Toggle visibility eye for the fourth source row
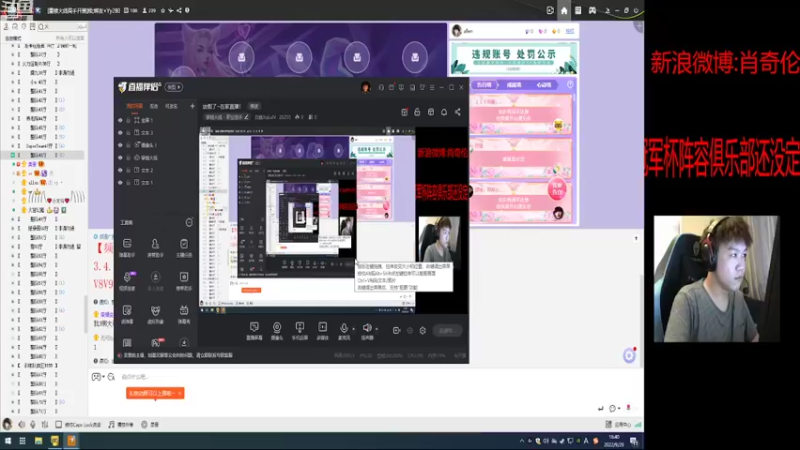 120,158
